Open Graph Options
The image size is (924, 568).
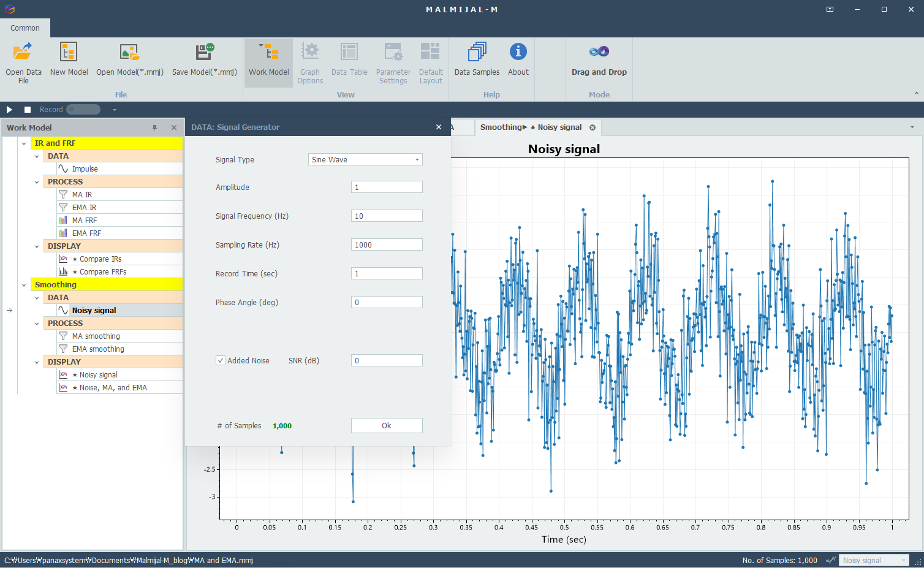pyautogui.click(x=310, y=62)
